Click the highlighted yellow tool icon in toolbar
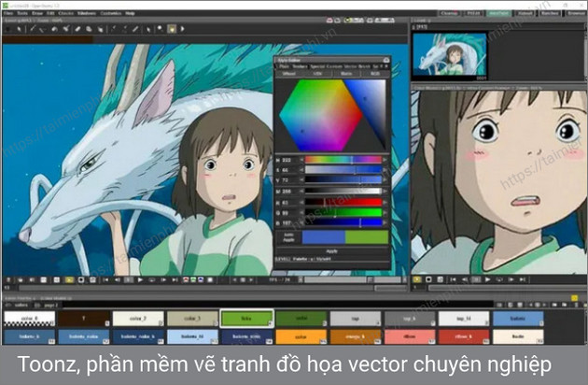588x385 pixels. click(171, 29)
